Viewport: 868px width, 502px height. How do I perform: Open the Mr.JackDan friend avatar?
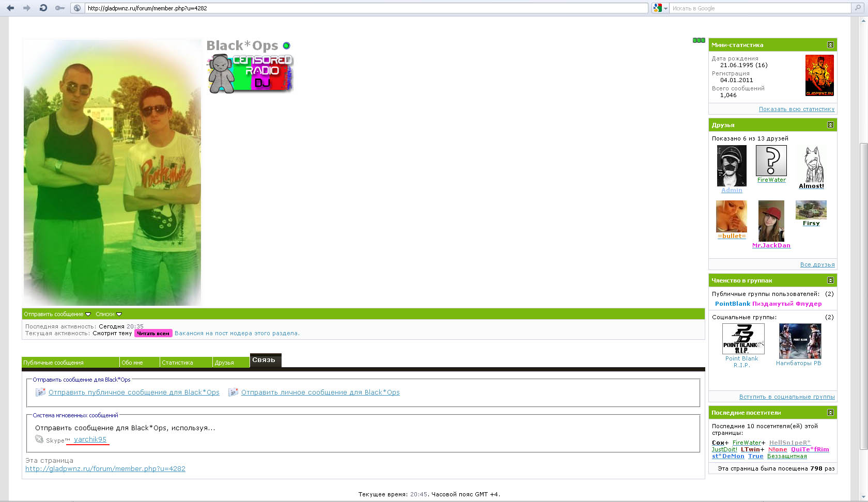[771, 221]
